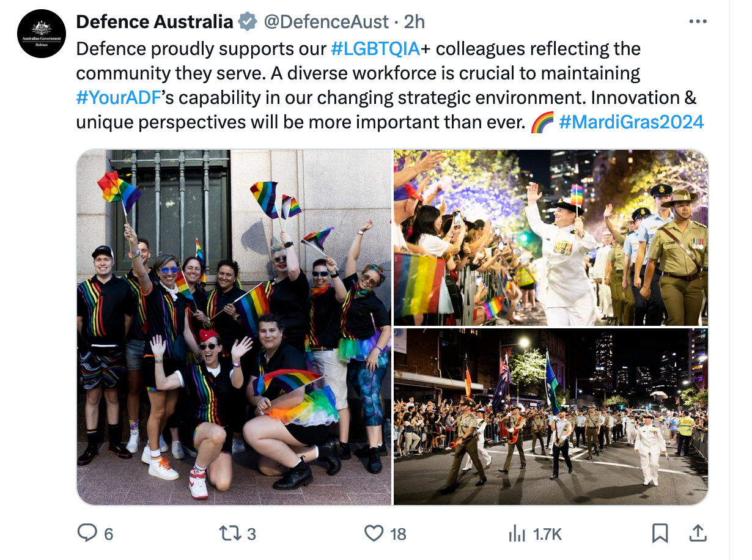The height and width of the screenshot is (560, 752).
Task: Open the reply comment icon
Action: [x=87, y=534]
